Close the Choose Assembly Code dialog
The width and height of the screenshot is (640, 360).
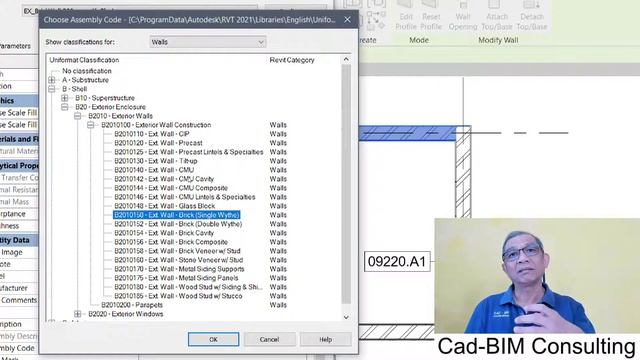point(347,20)
